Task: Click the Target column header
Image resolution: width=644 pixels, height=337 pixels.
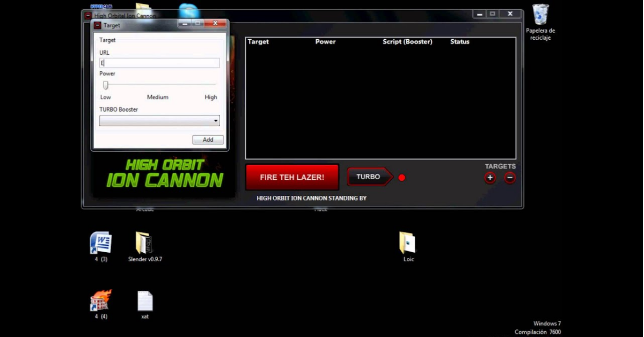Action: click(258, 42)
